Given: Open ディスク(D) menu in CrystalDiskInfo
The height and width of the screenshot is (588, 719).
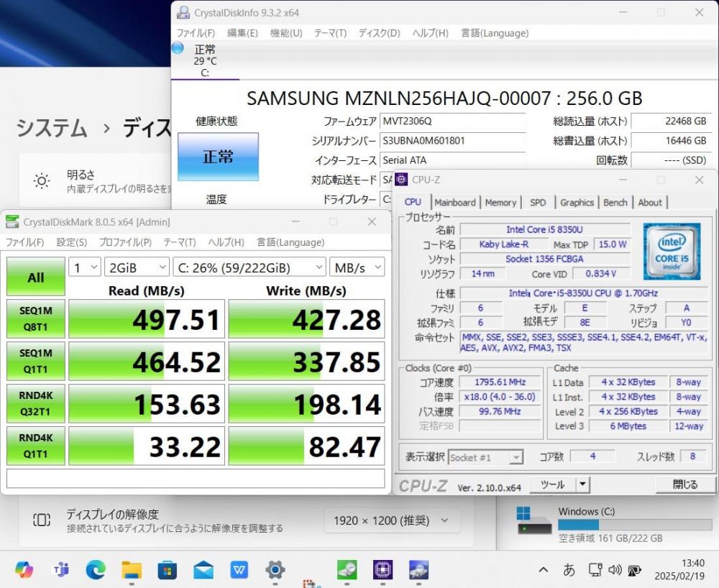Looking at the screenshot, I should 379,33.
